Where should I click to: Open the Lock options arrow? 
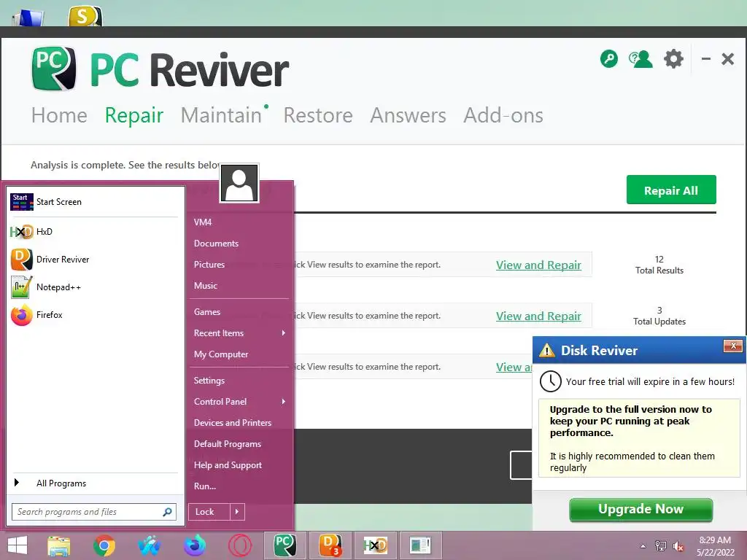237,512
